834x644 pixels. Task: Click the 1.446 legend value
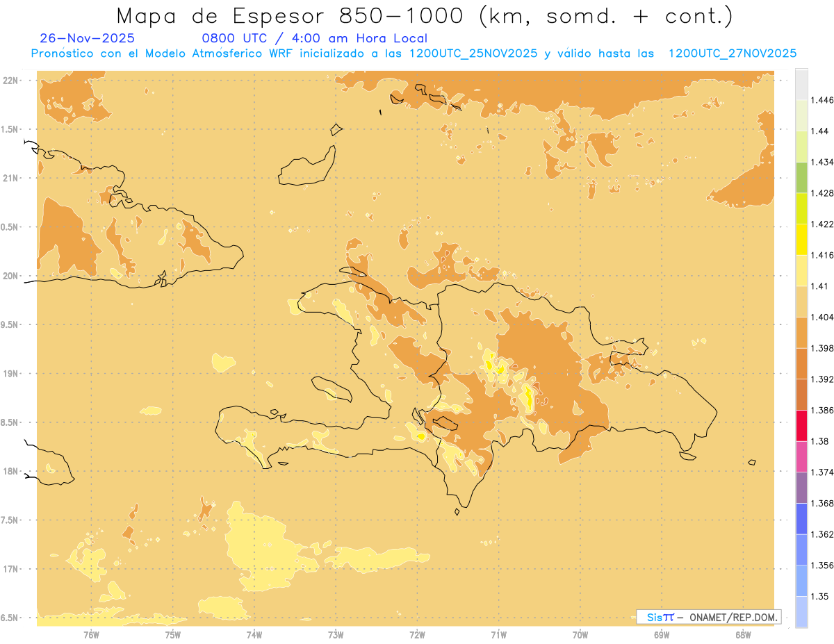[x=821, y=100]
